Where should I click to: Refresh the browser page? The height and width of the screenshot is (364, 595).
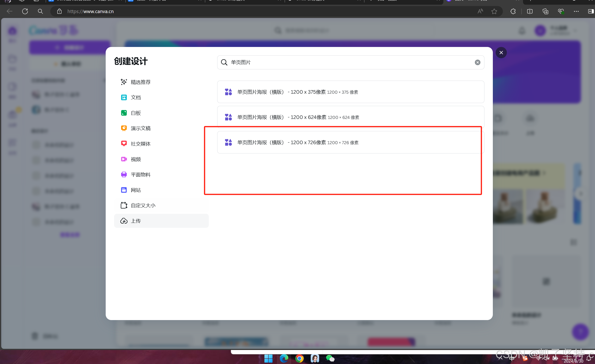tap(25, 11)
